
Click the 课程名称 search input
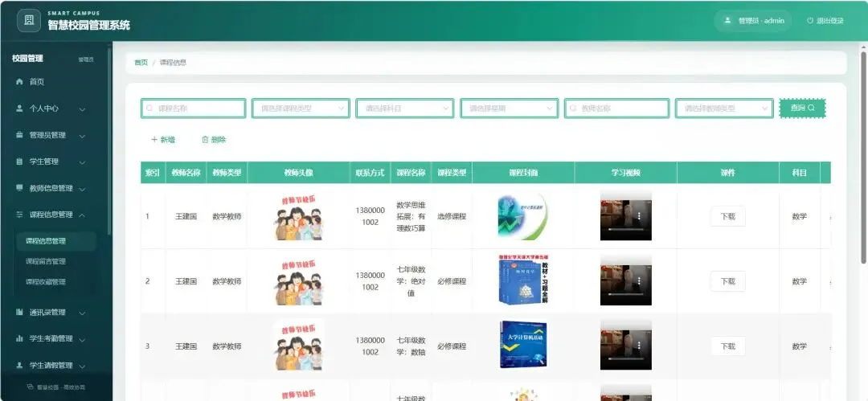193,108
